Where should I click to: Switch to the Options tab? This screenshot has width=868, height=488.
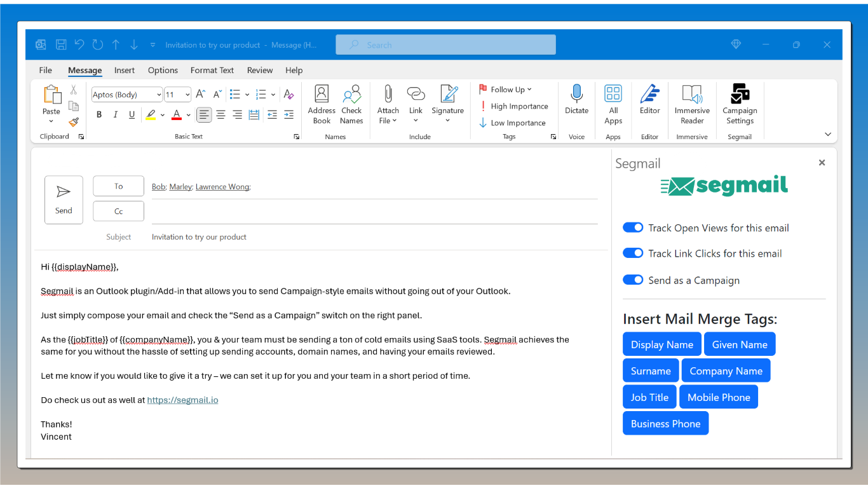[163, 70]
